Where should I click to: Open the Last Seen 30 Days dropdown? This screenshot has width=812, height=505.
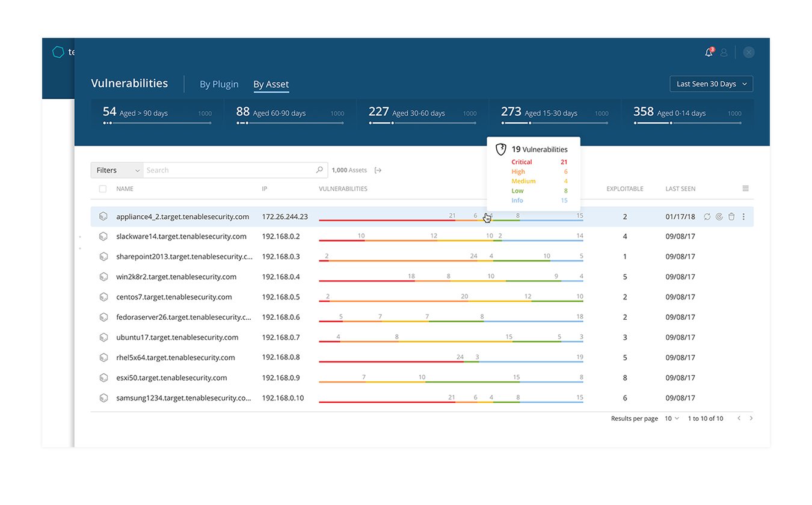pos(711,84)
